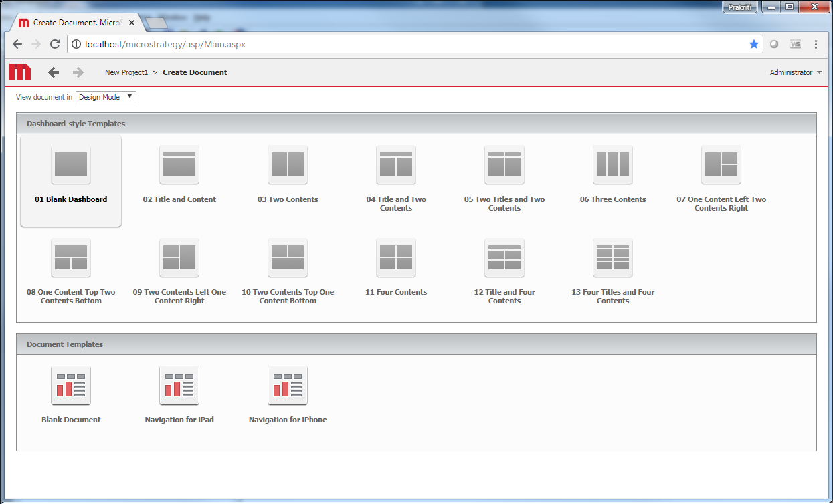Open the View document in mode dropdown
The height and width of the screenshot is (504, 833).
[106, 97]
